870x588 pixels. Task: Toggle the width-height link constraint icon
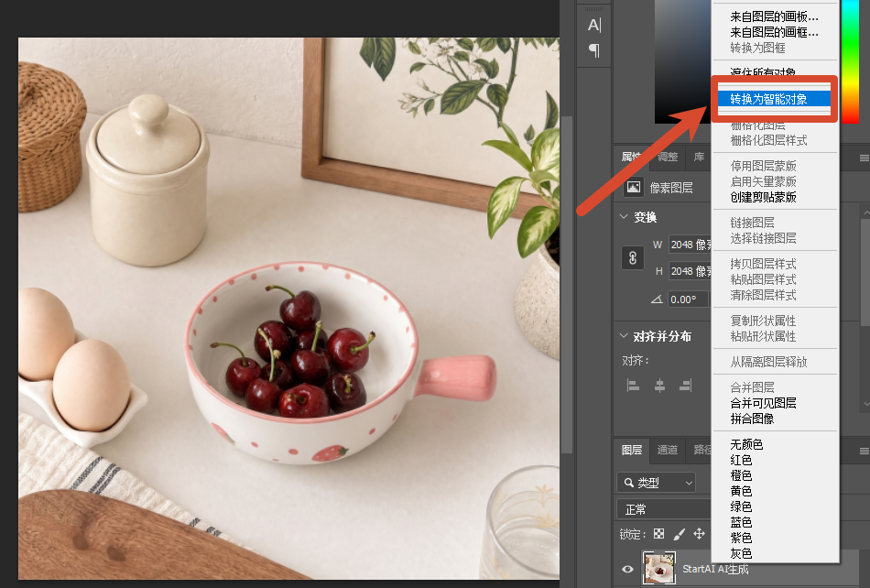point(633,258)
